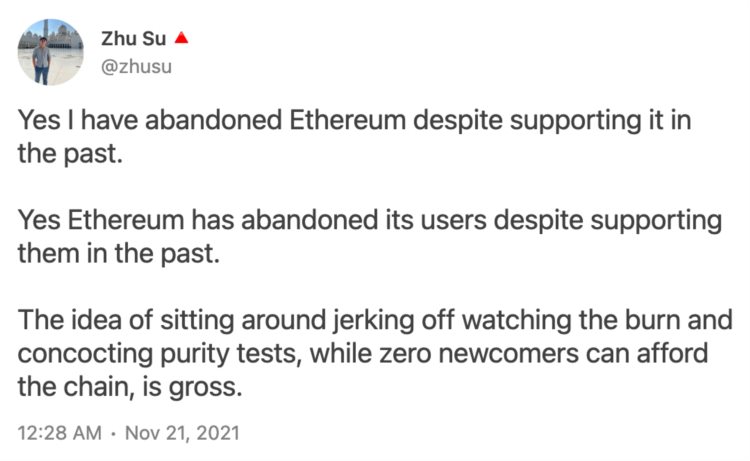Click Zhu Su's profile avatar photo
Screen dimensions: 750x461
[x=51, y=52]
